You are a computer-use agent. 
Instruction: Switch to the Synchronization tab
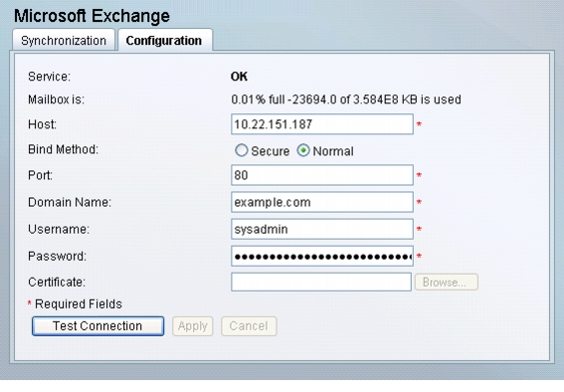coord(64,40)
